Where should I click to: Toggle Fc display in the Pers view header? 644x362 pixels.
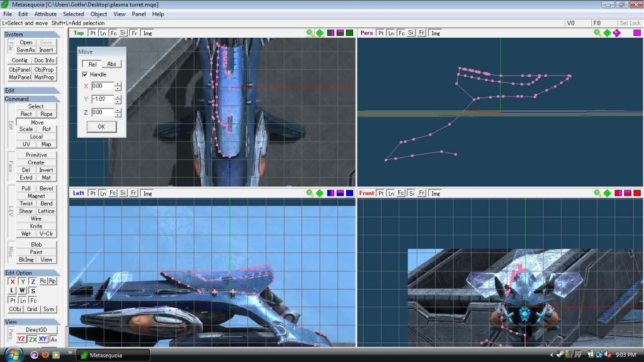[x=401, y=33]
